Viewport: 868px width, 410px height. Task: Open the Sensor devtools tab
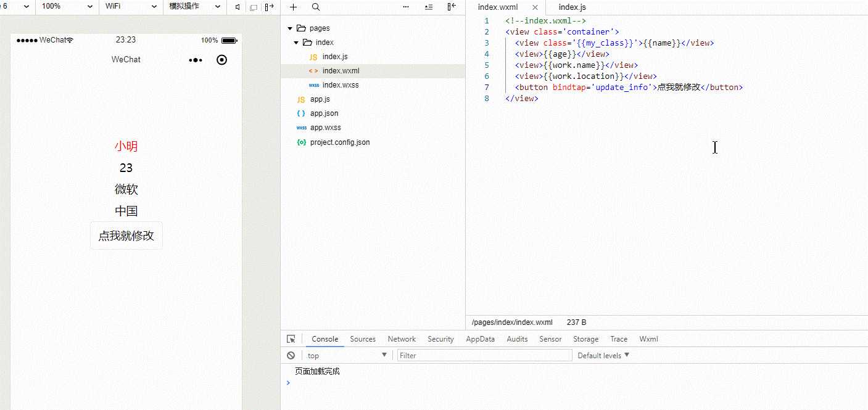[x=550, y=339]
